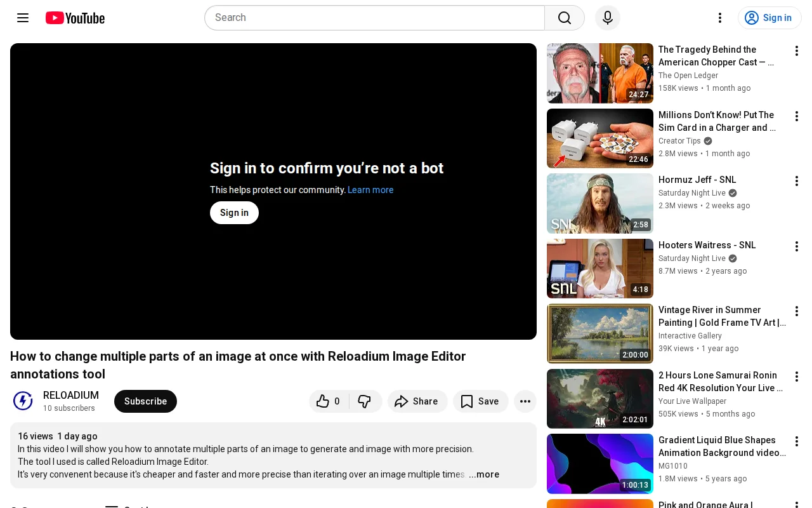This screenshot has height=508, width=812.
Task: Open the Learn more link
Action: [370, 190]
